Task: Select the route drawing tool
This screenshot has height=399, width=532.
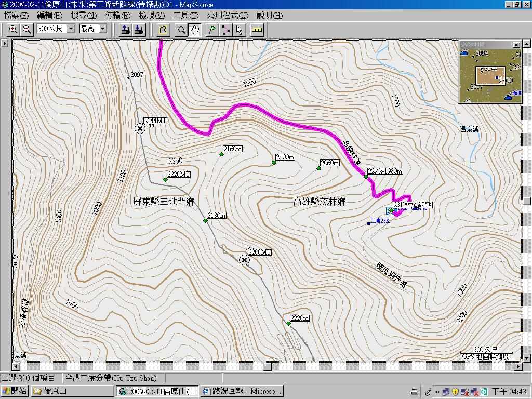Action: pyautogui.click(x=225, y=30)
